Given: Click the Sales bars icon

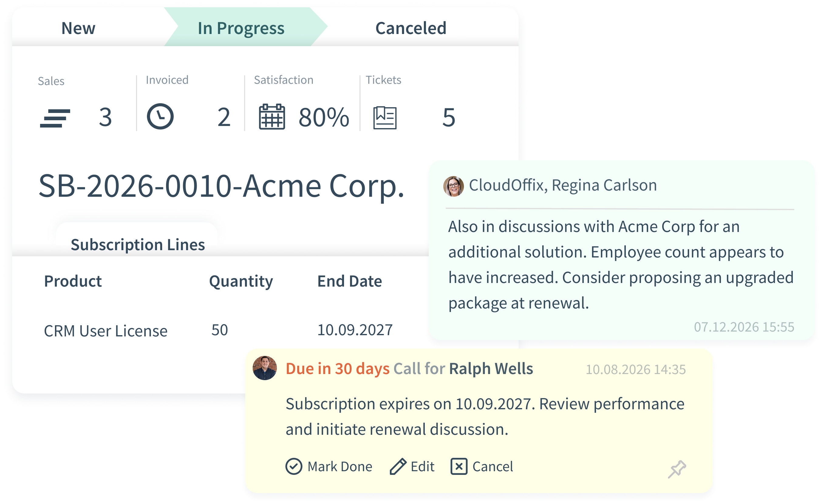Looking at the screenshot, I should coord(55,118).
